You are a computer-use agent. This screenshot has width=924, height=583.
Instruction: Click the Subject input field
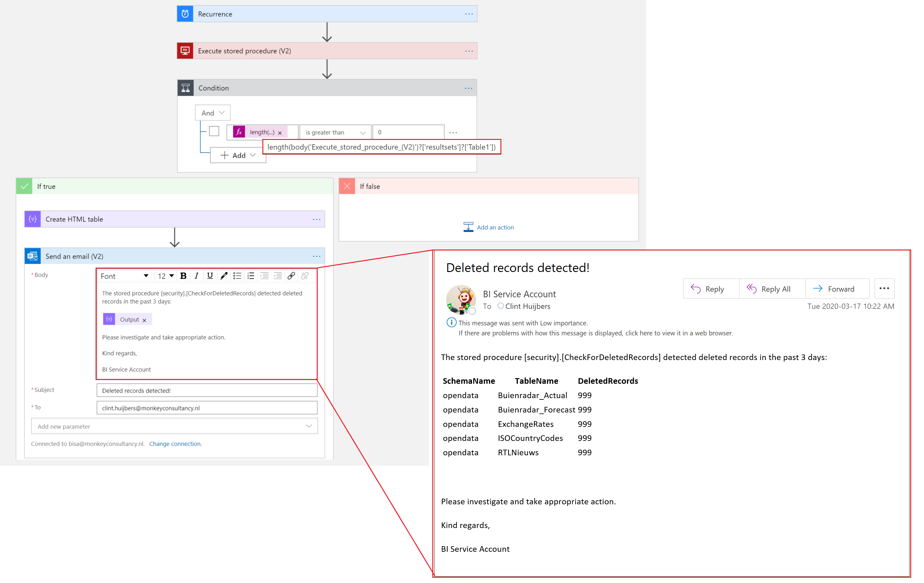coord(207,390)
